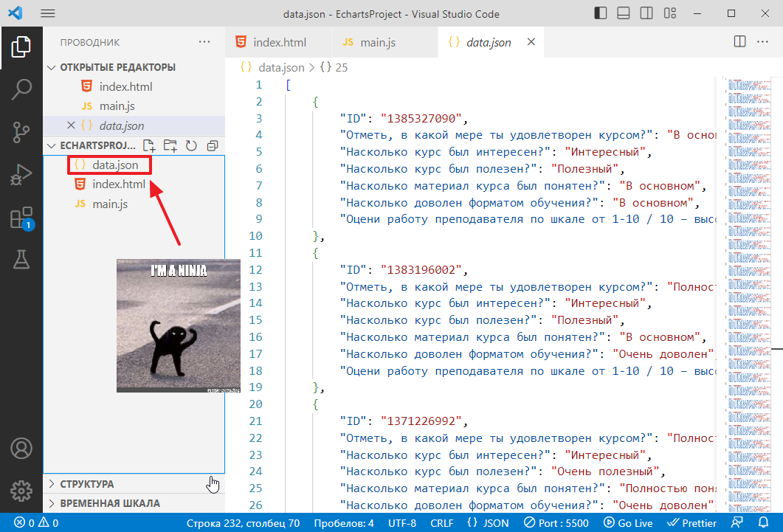Screen dimensions: 783x532
Task: Split the editor to the right
Action: 739,42
